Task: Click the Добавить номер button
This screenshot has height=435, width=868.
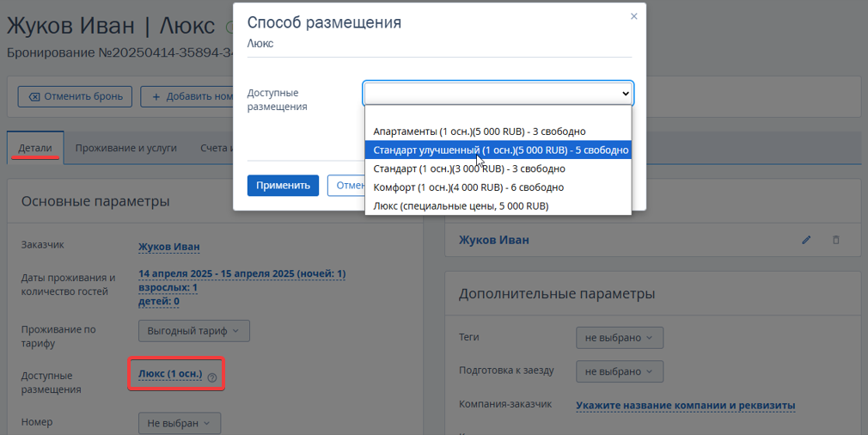Action: pyautogui.click(x=187, y=96)
